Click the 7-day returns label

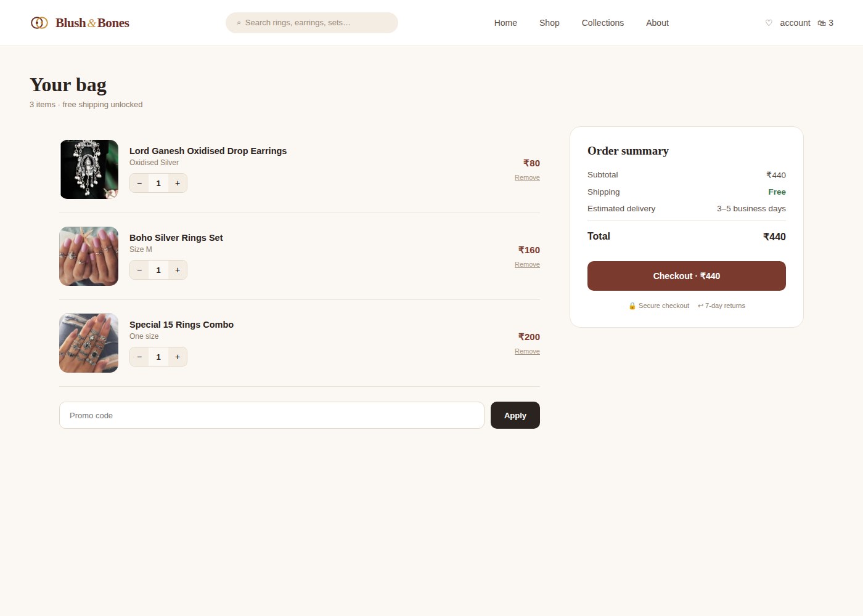pyautogui.click(x=721, y=306)
